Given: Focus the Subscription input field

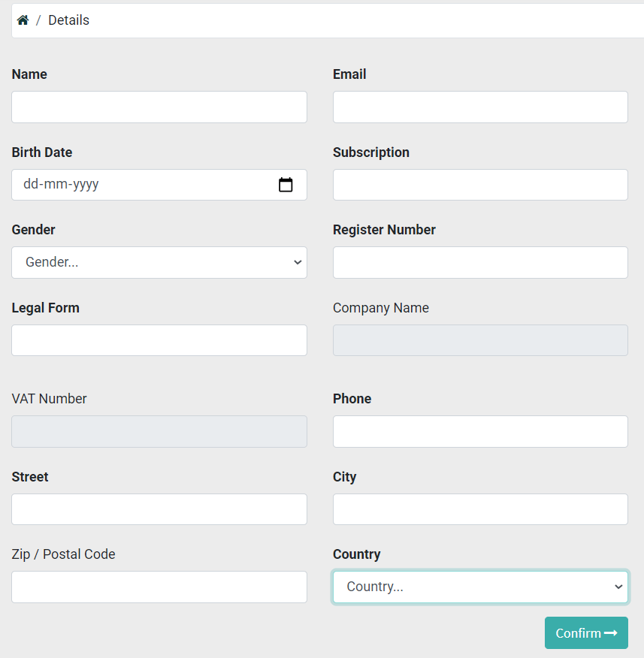Looking at the screenshot, I should (x=480, y=185).
